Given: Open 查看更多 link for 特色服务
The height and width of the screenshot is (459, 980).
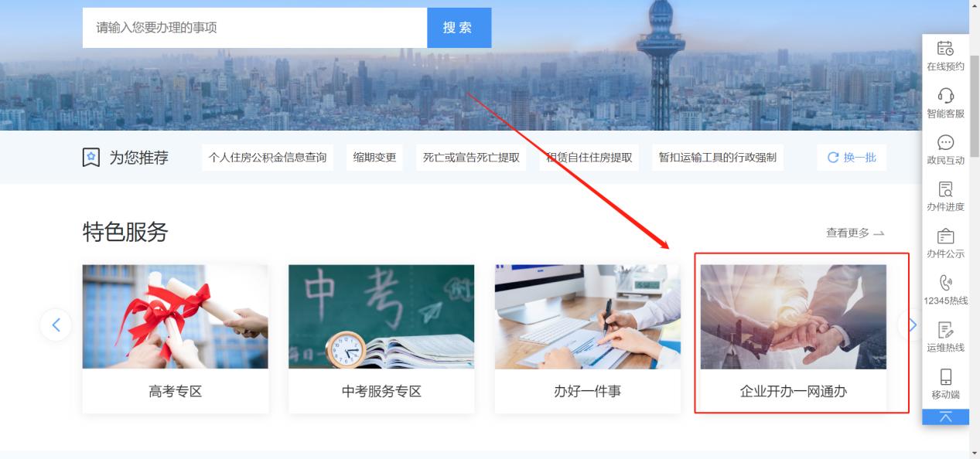Looking at the screenshot, I should (x=855, y=233).
